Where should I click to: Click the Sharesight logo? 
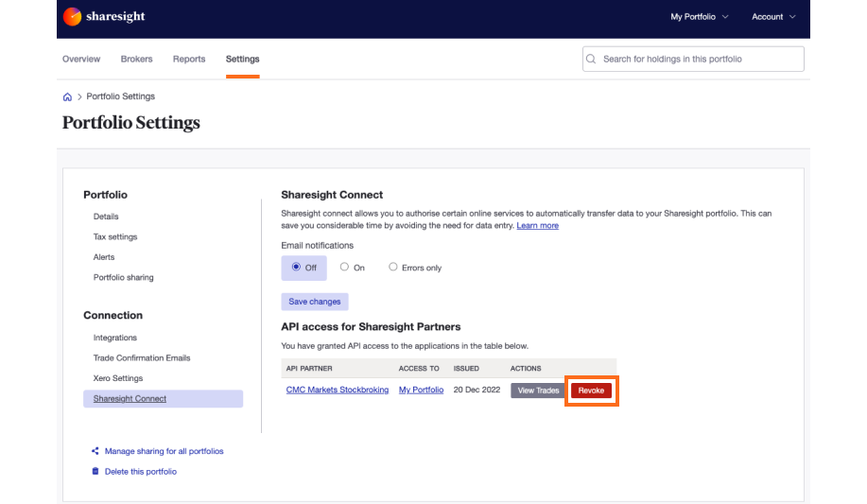point(104,17)
